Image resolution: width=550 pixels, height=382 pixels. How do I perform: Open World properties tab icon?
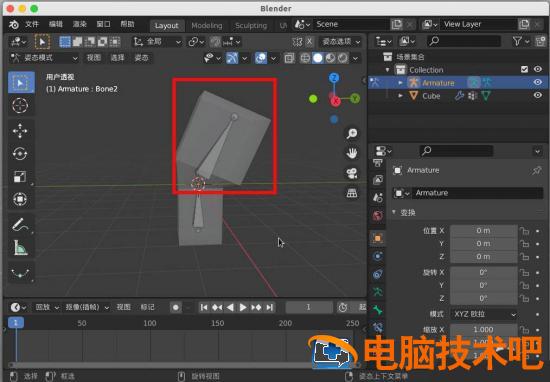377,215
